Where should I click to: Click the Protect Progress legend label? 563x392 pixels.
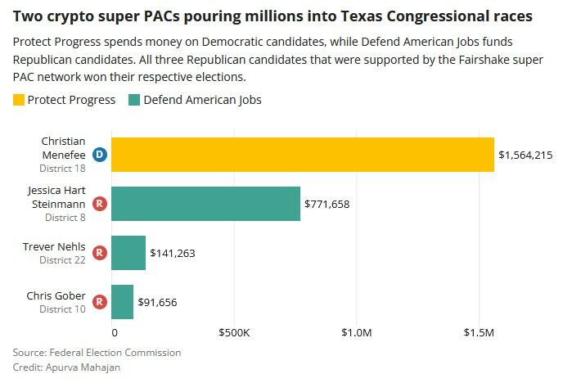73,100
